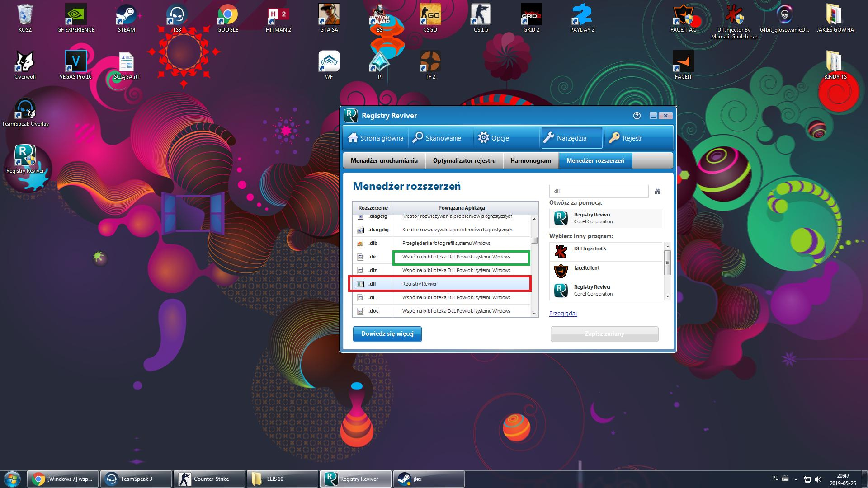868x488 pixels.
Task: Open Rejestr key tab
Action: [x=626, y=138]
